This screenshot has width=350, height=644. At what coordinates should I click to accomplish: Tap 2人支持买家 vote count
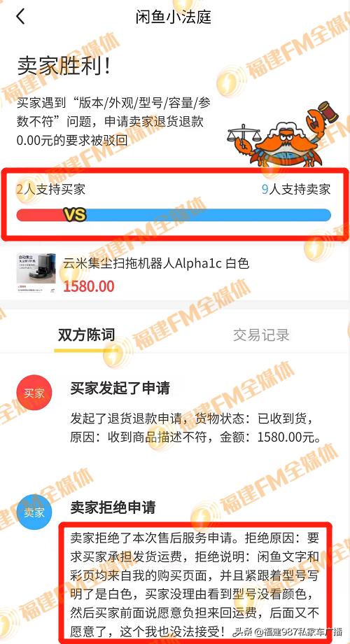51,189
